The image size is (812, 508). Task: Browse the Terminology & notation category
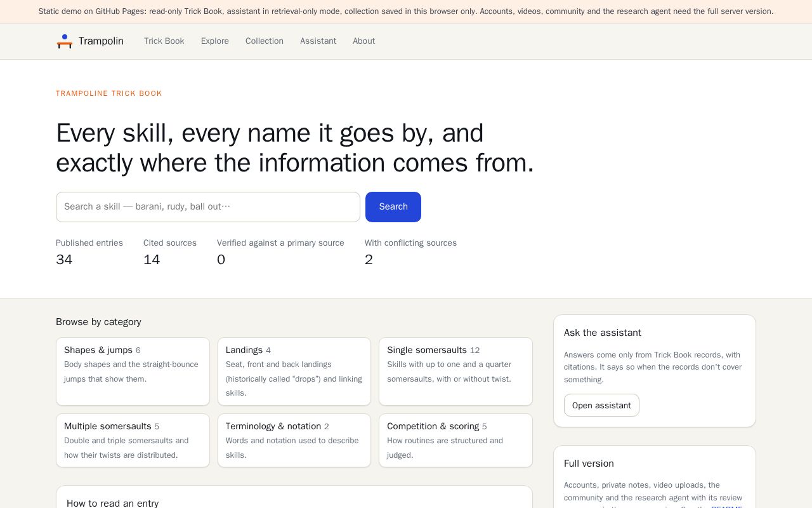[x=294, y=441]
